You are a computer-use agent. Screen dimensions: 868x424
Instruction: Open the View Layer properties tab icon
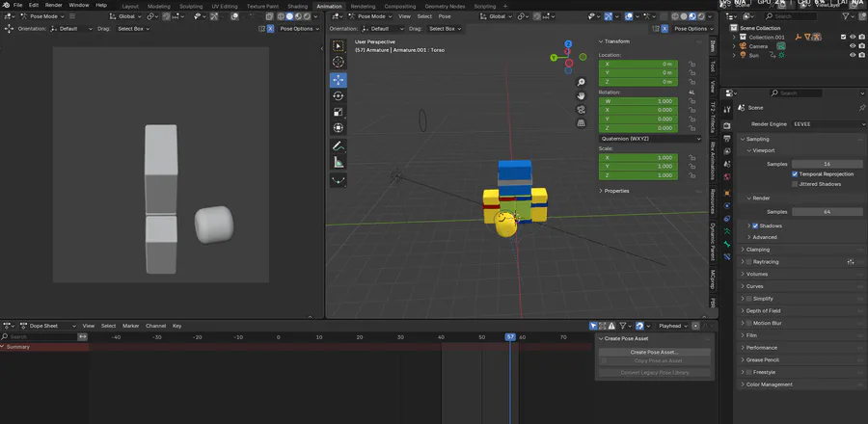click(x=727, y=151)
